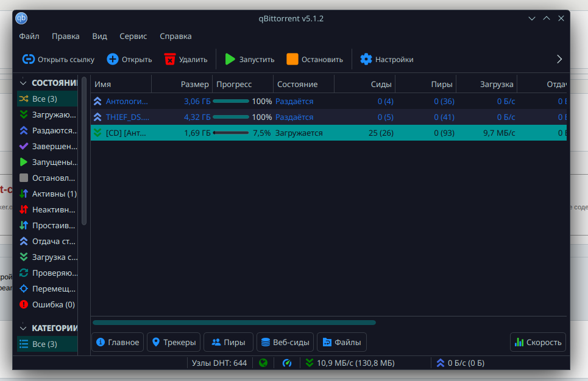The image size is (588, 381).
Task: Stop torrent with the orange Остановить button
Action: pyautogui.click(x=314, y=59)
